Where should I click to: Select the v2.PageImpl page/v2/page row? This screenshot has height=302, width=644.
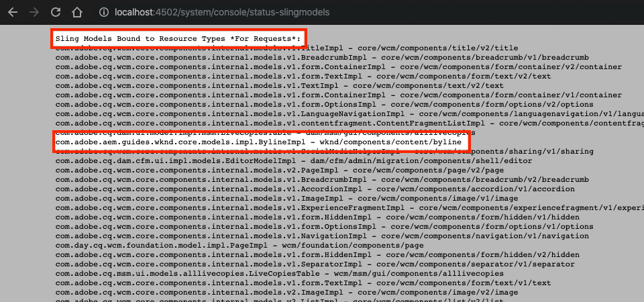[x=280, y=170]
